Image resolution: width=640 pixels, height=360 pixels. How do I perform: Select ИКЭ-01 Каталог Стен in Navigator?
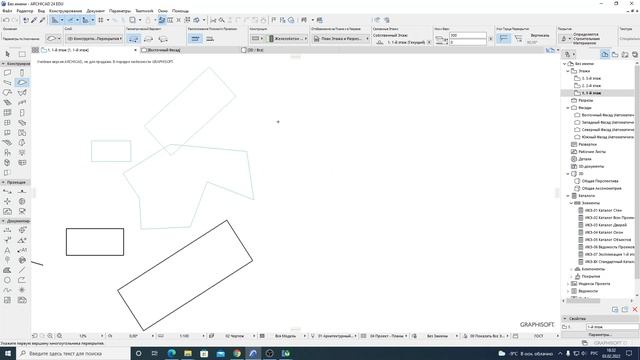(x=603, y=211)
